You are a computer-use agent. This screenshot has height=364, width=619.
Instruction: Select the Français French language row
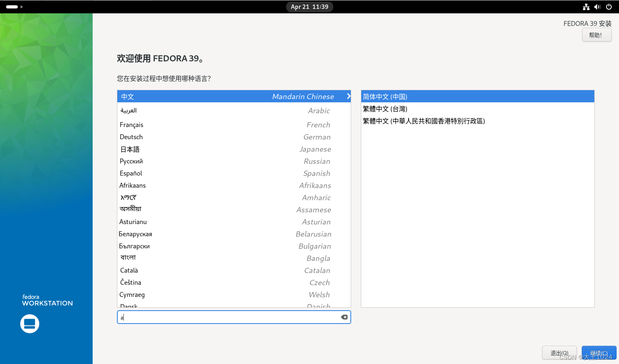click(234, 125)
